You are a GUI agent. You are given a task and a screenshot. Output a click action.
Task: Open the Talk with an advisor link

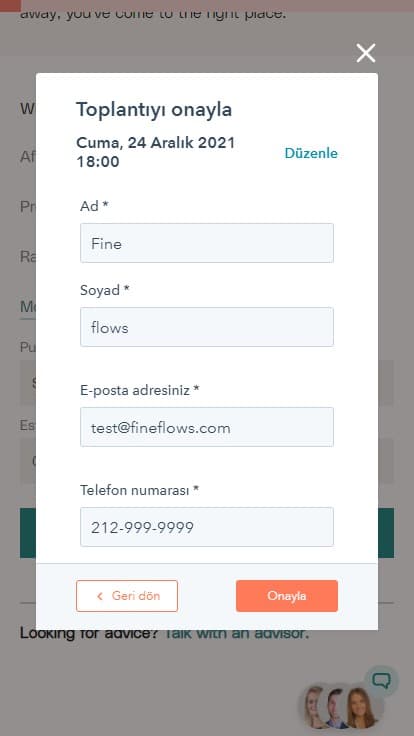tap(236, 633)
